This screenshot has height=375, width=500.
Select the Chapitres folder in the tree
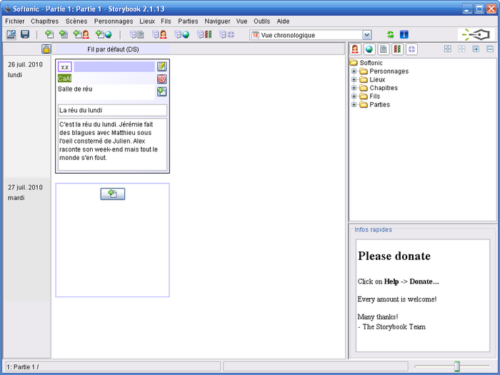(383, 88)
